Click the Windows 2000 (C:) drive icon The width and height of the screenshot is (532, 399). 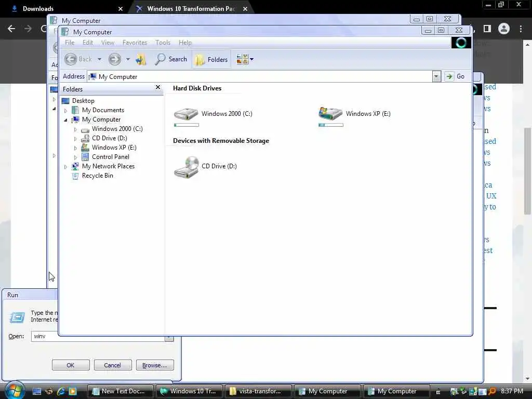[x=186, y=114]
